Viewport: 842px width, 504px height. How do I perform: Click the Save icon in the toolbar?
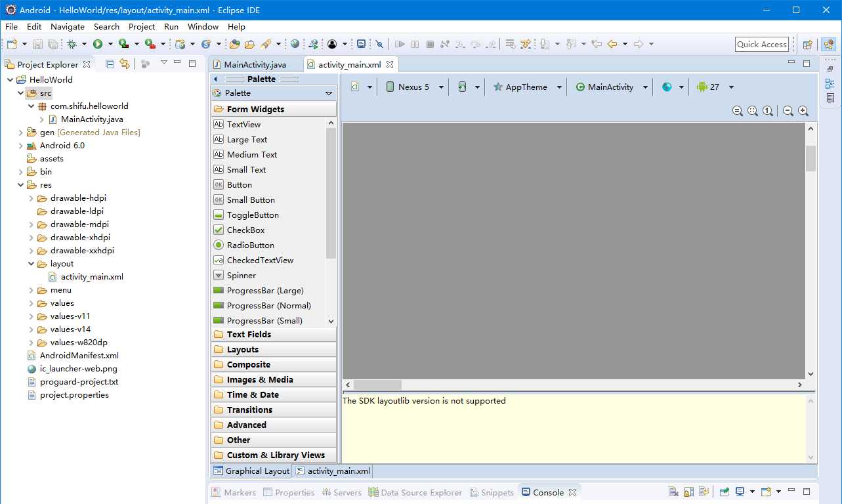[37, 44]
